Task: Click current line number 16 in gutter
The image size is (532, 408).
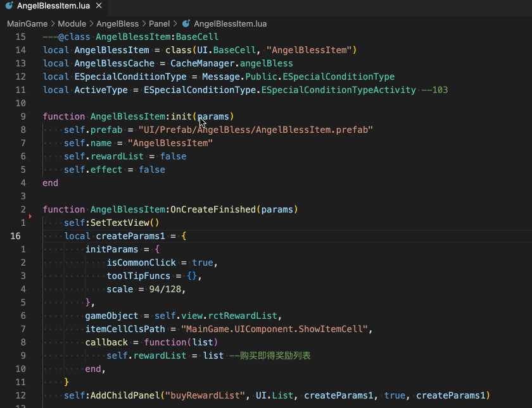Action: (15, 236)
